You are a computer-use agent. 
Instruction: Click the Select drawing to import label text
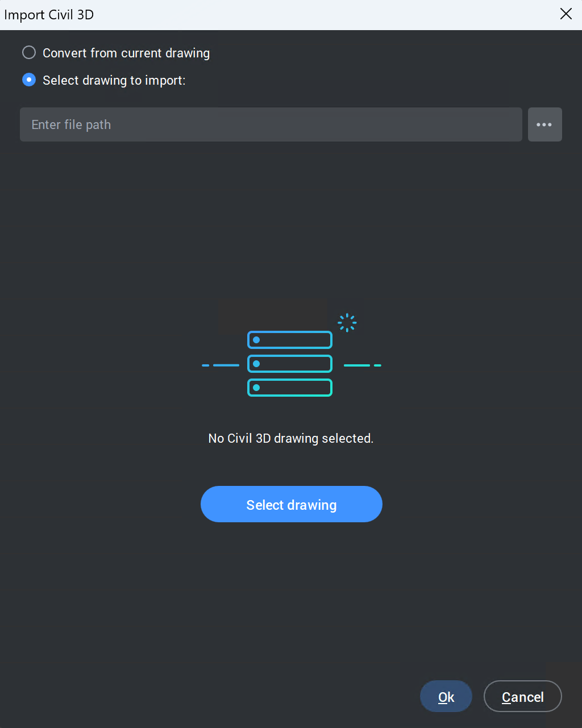coord(114,80)
